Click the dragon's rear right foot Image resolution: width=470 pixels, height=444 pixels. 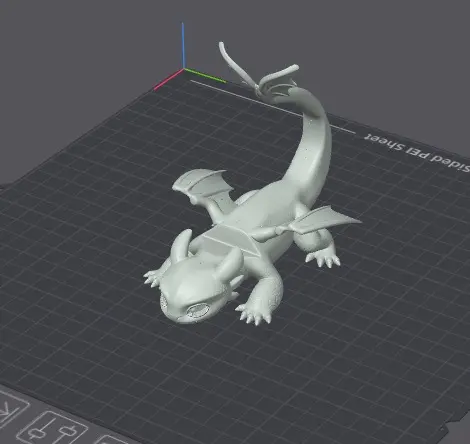[x=323, y=259]
